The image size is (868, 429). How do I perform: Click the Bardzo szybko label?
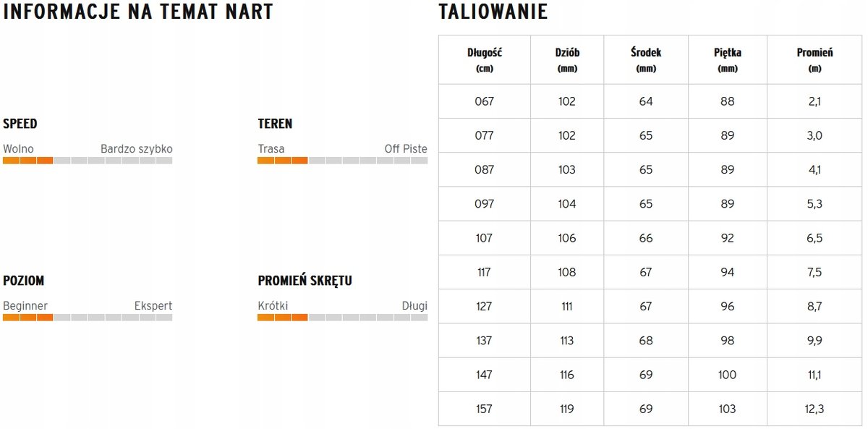[136, 149]
